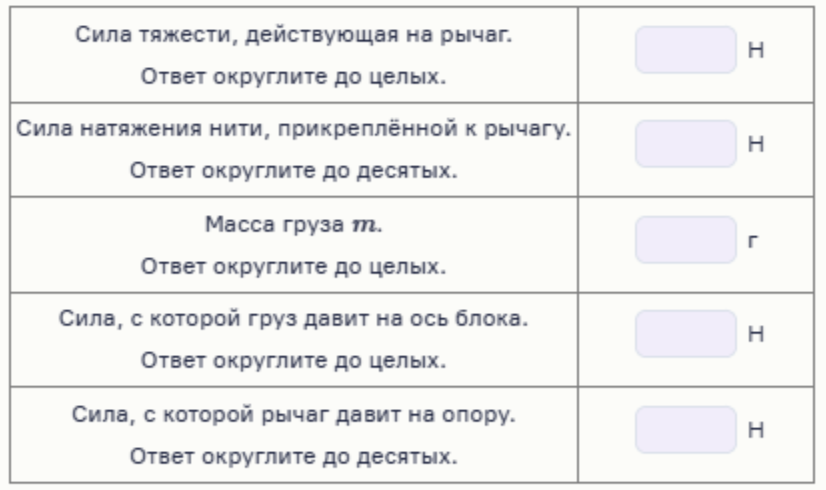Focus the thread tension force answer box

(686, 145)
